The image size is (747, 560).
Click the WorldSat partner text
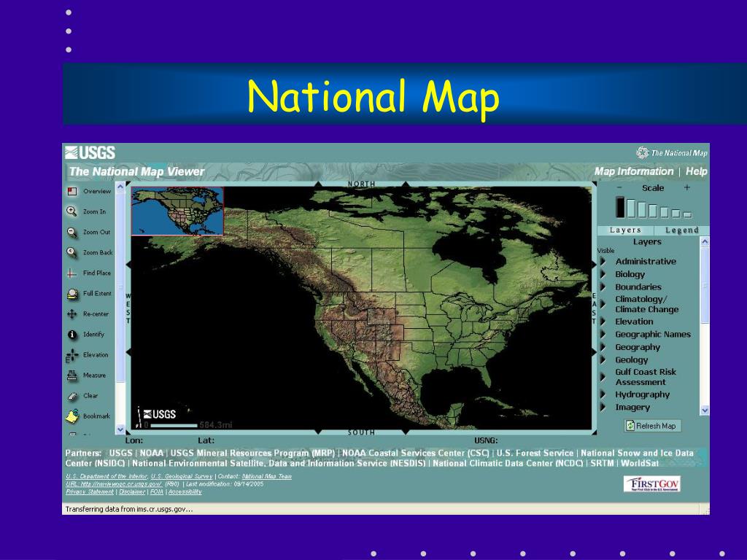coord(640,463)
